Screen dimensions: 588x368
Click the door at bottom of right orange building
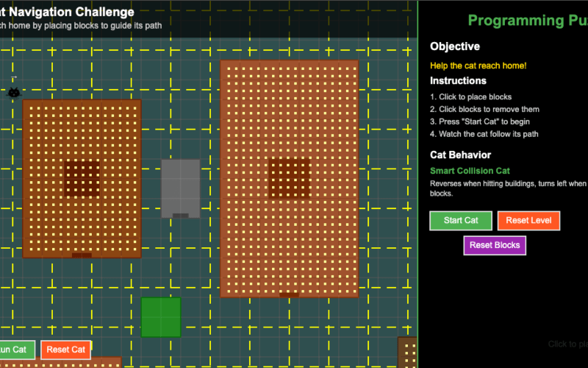click(289, 294)
